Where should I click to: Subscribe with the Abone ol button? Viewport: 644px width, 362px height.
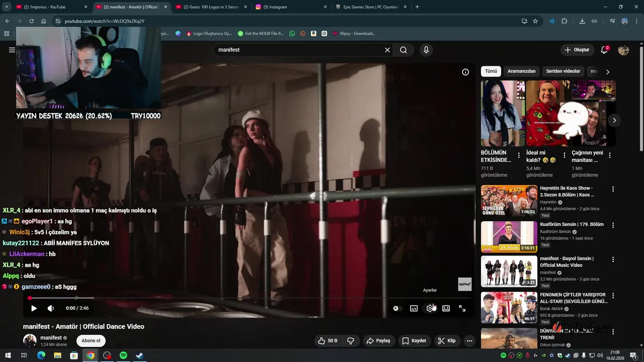[91, 341]
